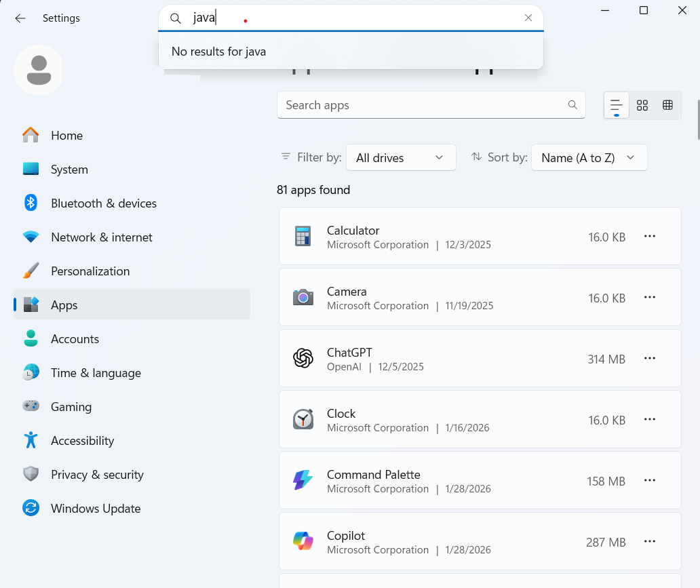Open more options for ChatGPT
The image size is (700, 588).
[649, 358]
